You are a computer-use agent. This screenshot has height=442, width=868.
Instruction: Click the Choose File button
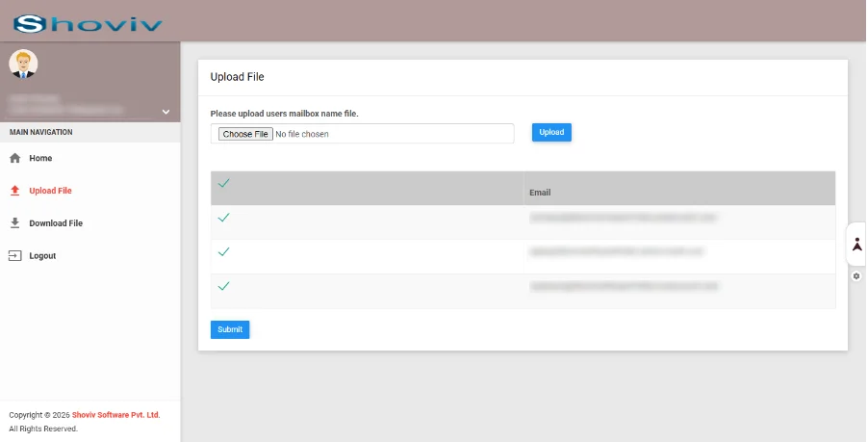[x=245, y=134]
